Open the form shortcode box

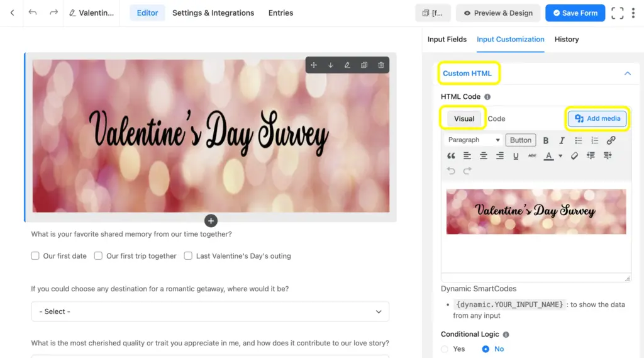click(x=433, y=13)
